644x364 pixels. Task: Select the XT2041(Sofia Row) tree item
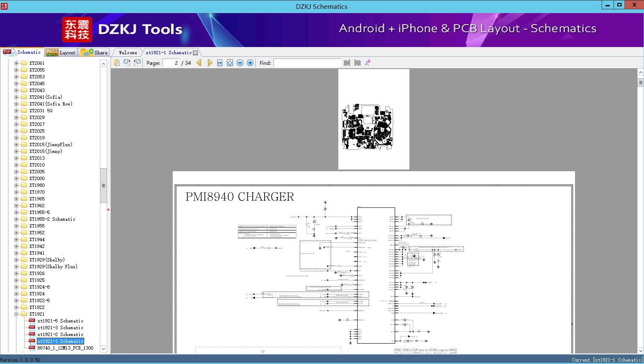click(x=51, y=104)
